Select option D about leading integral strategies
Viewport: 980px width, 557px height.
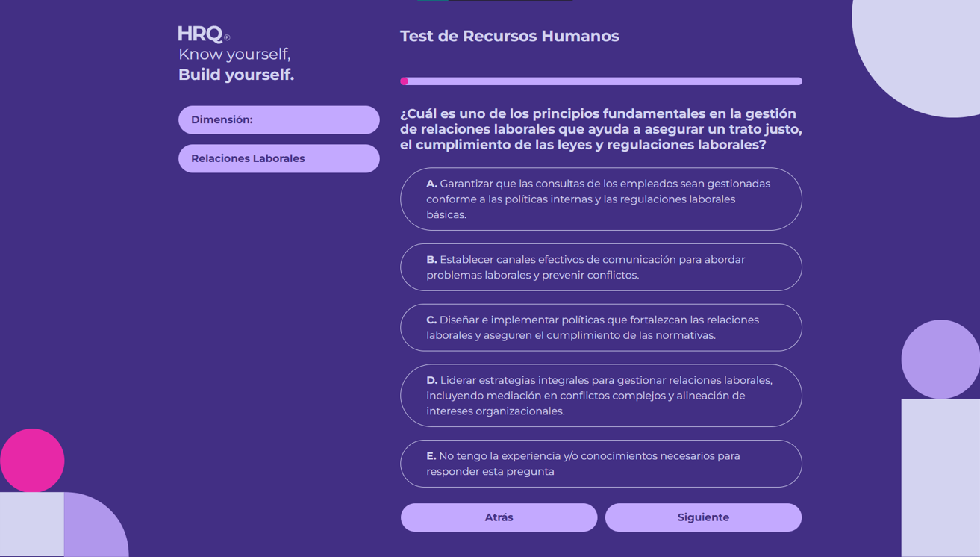click(x=601, y=396)
